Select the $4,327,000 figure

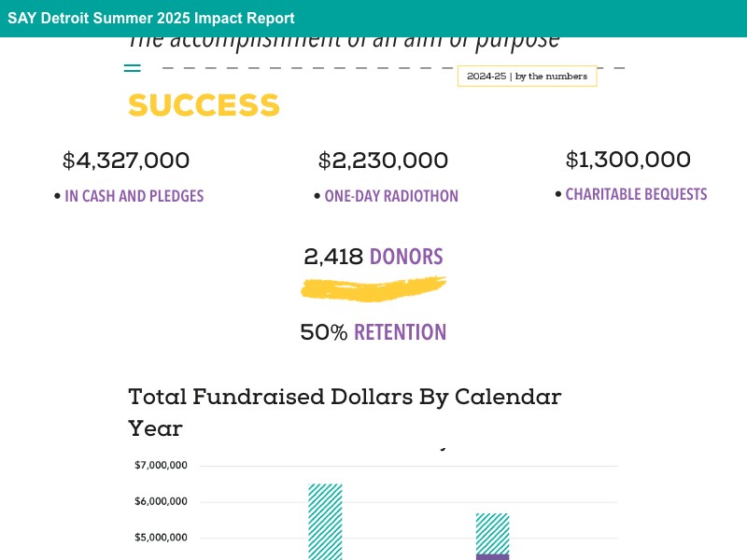click(x=126, y=161)
